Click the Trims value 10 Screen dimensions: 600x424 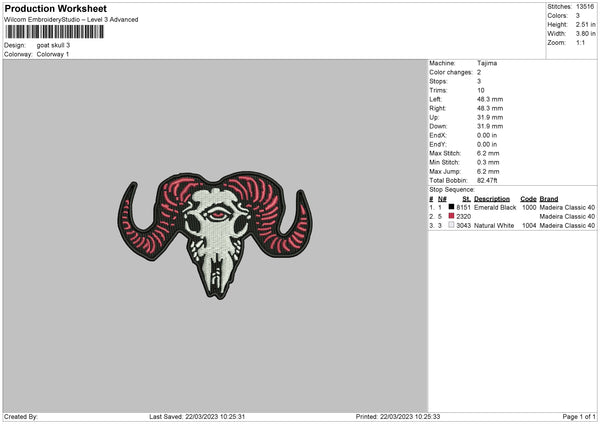point(481,90)
